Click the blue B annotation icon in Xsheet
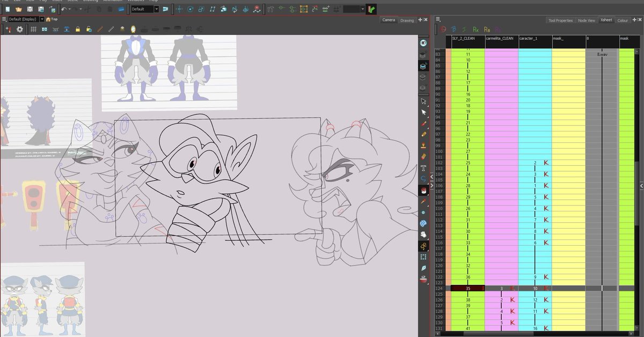The image size is (644, 337). (454, 30)
